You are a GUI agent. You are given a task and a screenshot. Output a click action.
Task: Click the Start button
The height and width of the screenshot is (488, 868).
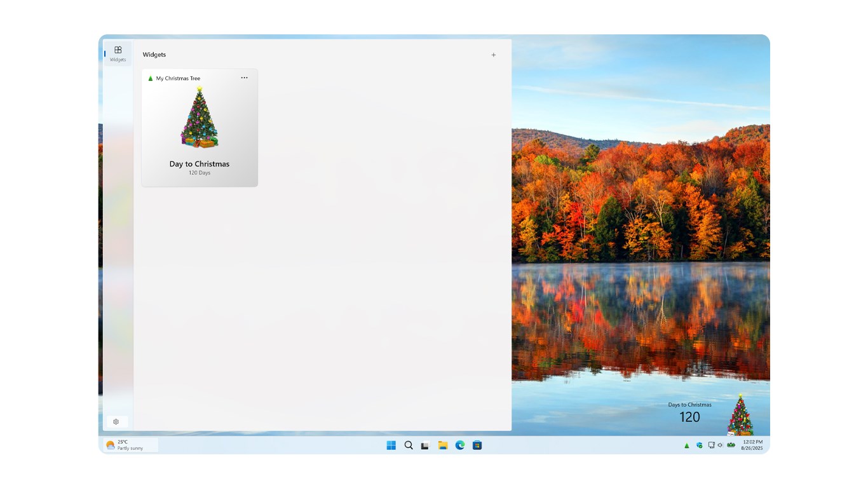390,445
